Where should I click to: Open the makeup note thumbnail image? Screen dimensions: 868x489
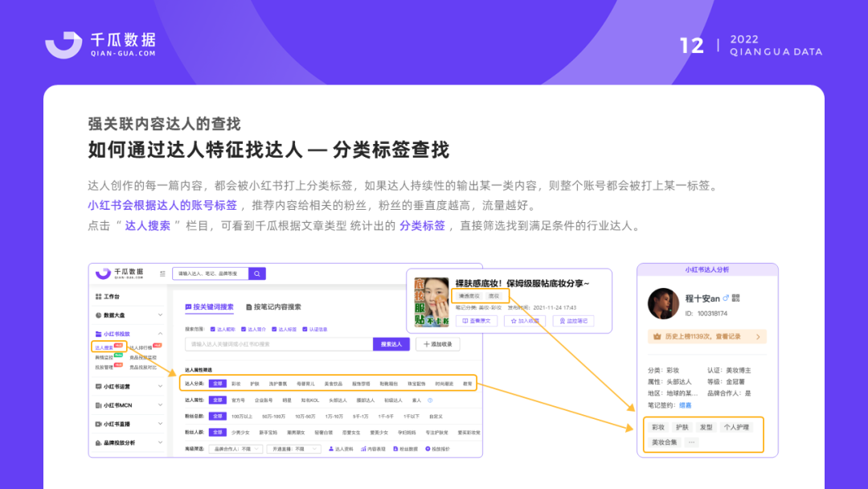click(432, 302)
